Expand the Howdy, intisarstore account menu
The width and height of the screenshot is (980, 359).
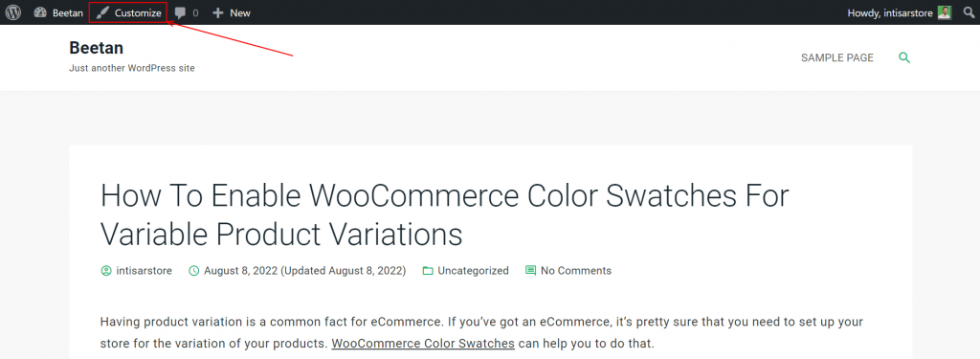coord(899,12)
